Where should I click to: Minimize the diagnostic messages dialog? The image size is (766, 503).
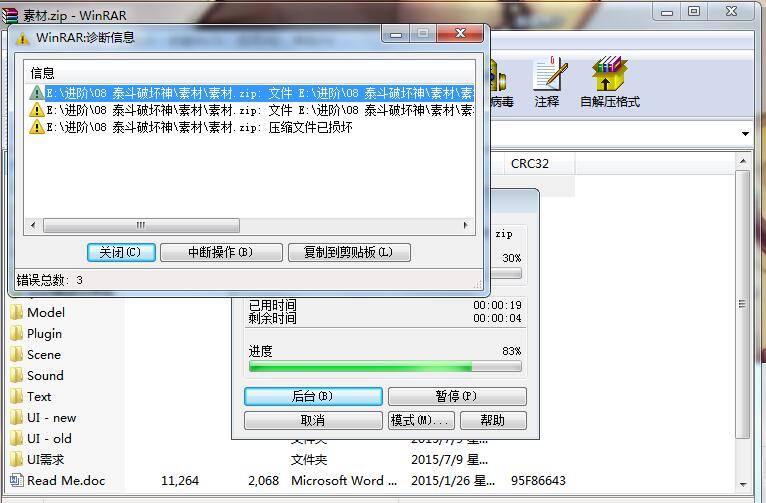tap(396, 34)
